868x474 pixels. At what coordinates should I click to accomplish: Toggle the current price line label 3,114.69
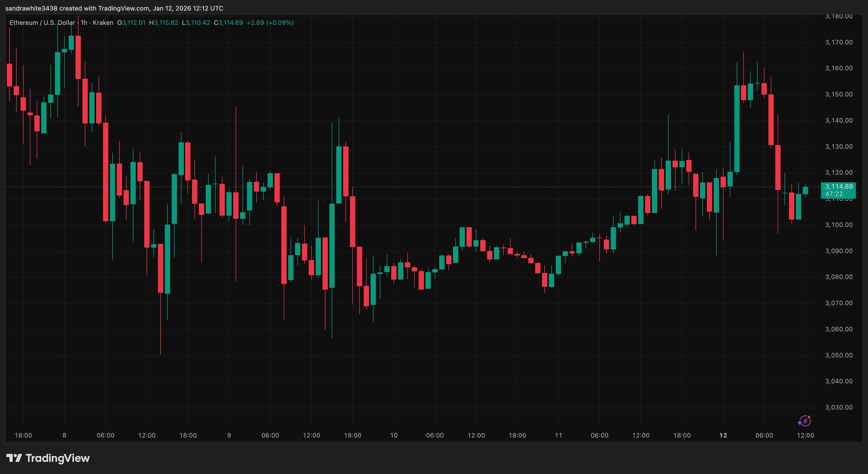tap(839, 187)
